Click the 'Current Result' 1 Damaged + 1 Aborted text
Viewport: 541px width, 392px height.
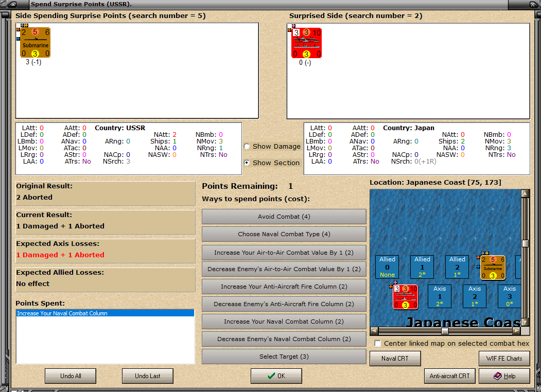(60, 226)
